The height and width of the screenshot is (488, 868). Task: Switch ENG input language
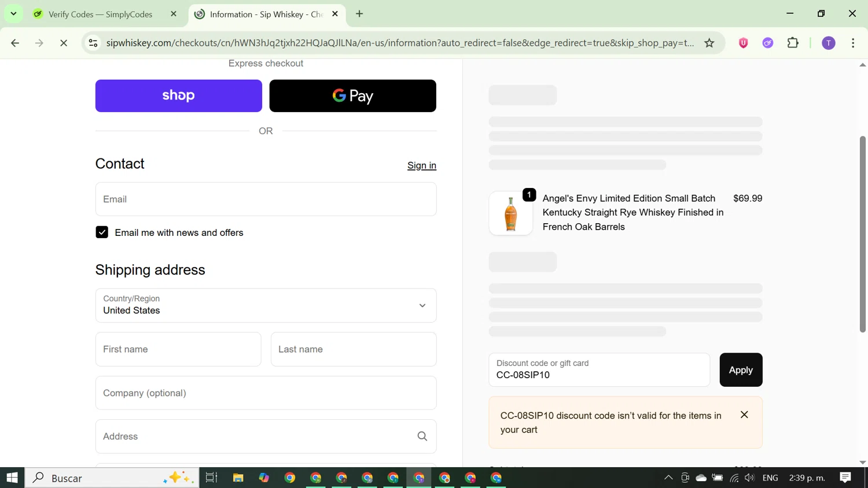[770, 478]
